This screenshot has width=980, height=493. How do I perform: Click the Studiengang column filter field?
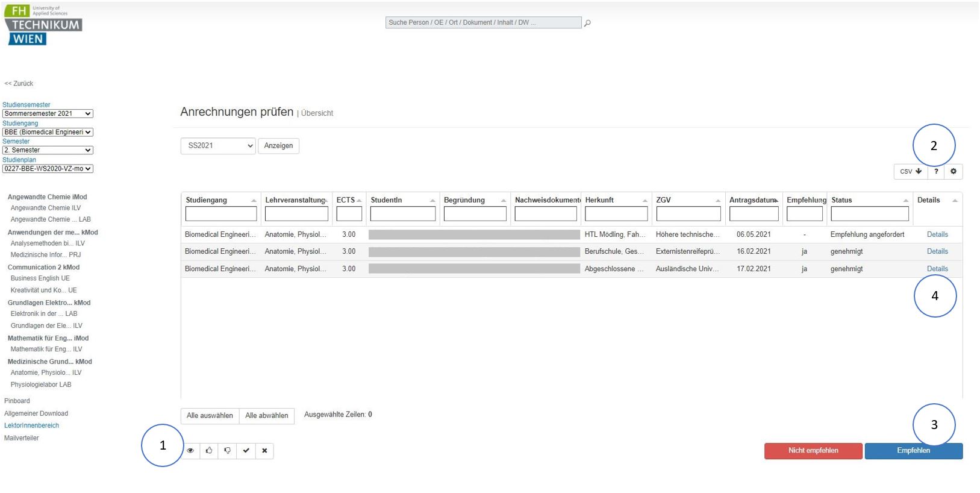(x=221, y=214)
